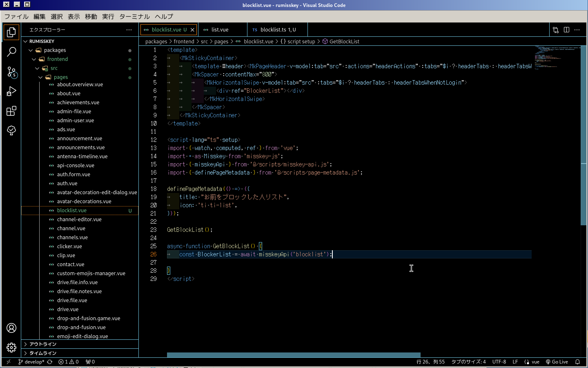Click the editor horizontal scrollbar
Viewport: 588px width, 368px height.
pos(294,355)
